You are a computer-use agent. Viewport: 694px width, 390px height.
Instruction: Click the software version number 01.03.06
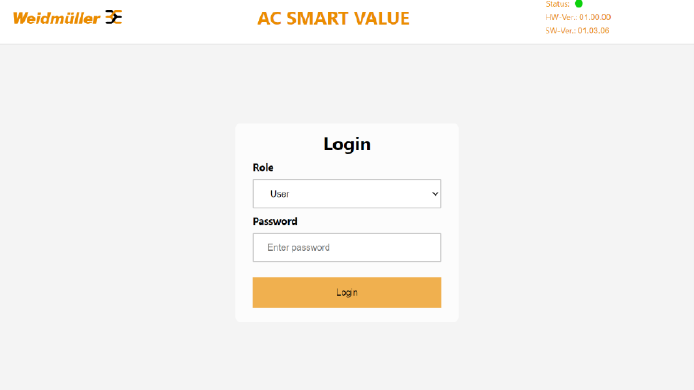coord(594,31)
